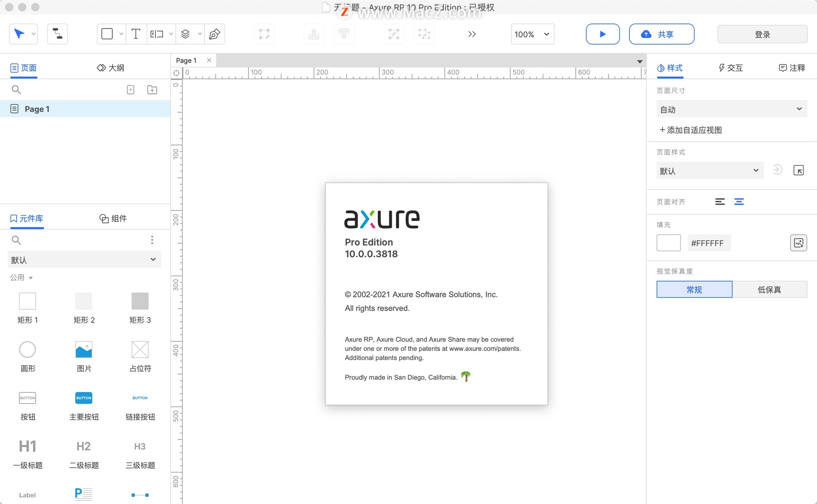Viewport: 817px width, 504px height.
Task: Click the ungroup toolbar icon
Action: pos(424,34)
